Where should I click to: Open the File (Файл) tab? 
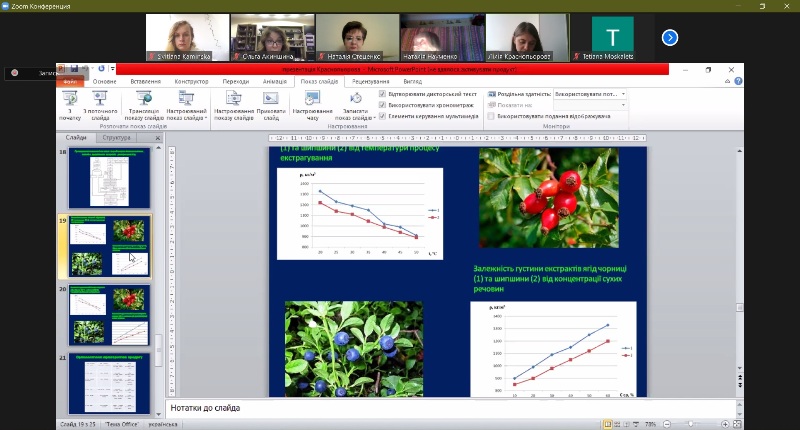click(x=70, y=82)
